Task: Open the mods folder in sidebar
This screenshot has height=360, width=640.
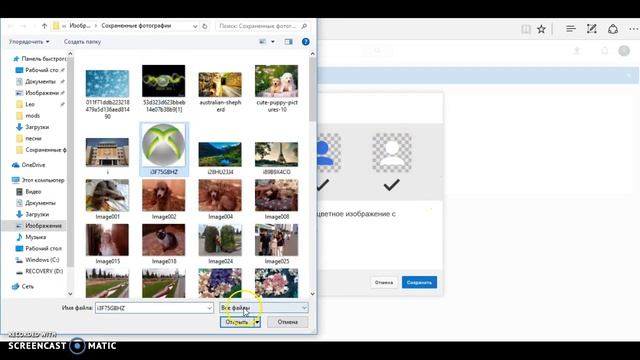Action: [32, 116]
